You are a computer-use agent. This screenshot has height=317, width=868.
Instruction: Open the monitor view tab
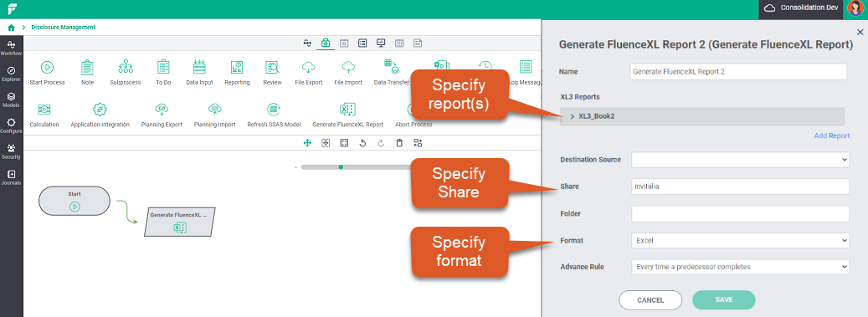coord(381,43)
